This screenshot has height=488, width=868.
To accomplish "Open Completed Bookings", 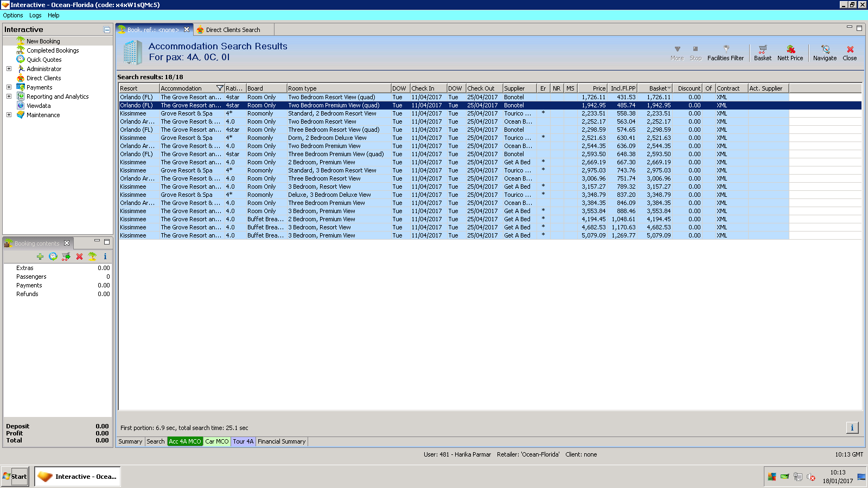I will [x=53, y=50].
